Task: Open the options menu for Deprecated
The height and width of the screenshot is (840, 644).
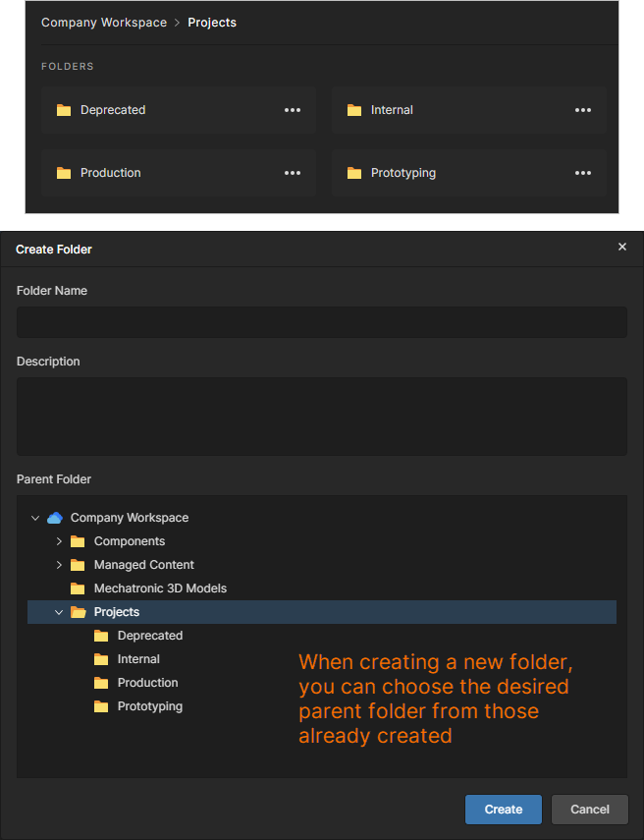Action: 292,110
